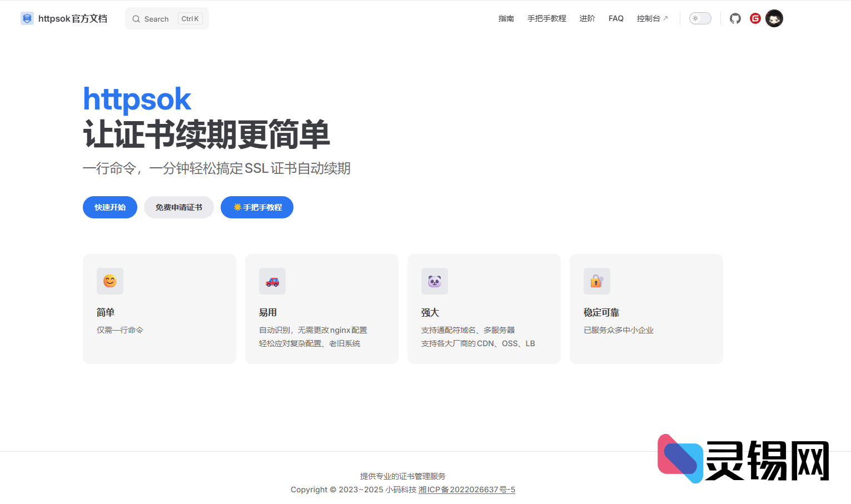Toggle dark mode with the theme switch
The image size is (851, 504).
point(700,18)
